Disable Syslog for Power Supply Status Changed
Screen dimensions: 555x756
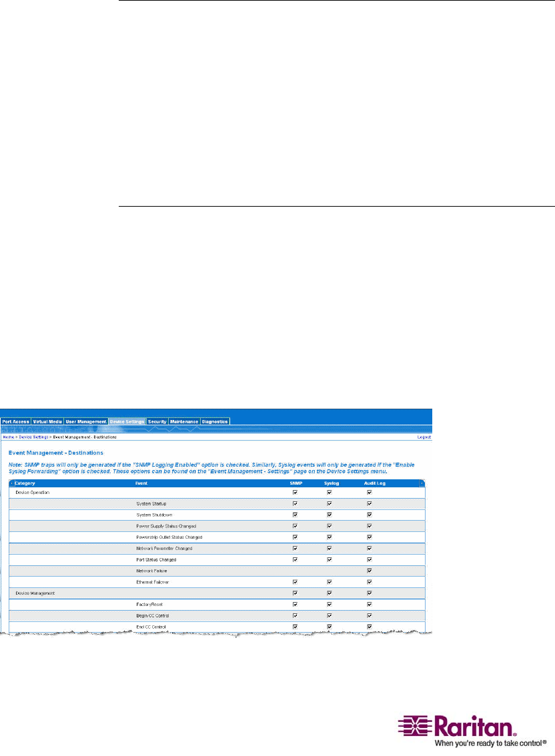[329, 526]
